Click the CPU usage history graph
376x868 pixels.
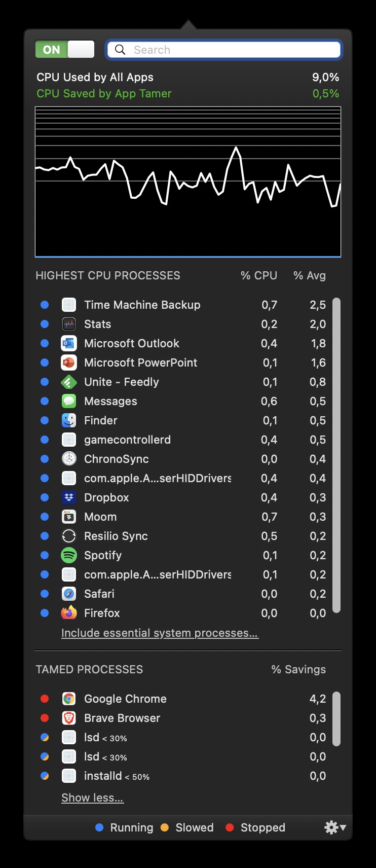(188, 182)
